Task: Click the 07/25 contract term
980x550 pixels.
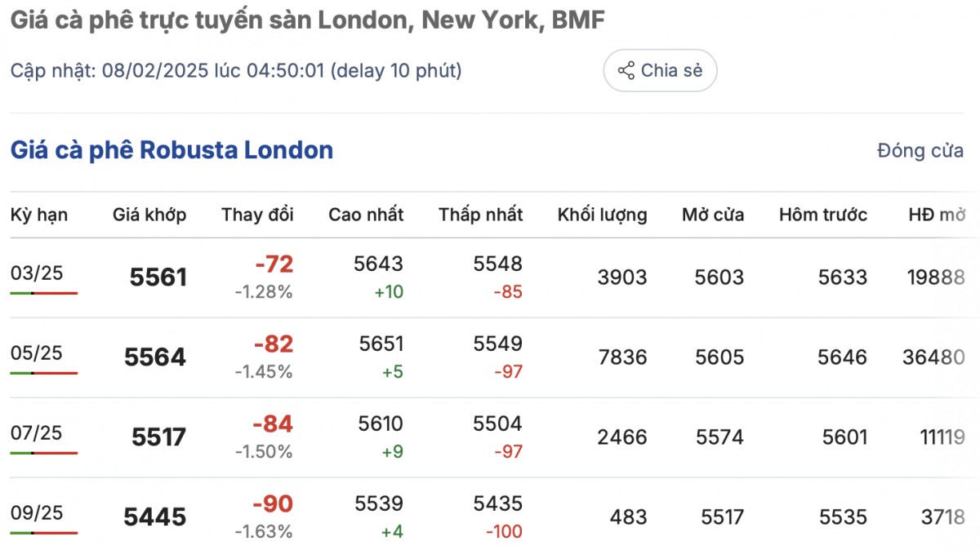Action: pyautogui.click(x=37, y=433)
